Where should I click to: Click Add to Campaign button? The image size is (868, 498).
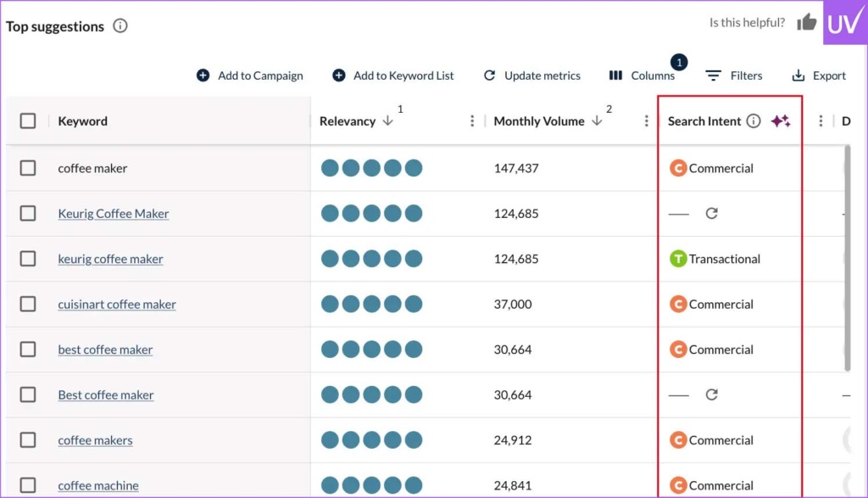tap(250, 76)
